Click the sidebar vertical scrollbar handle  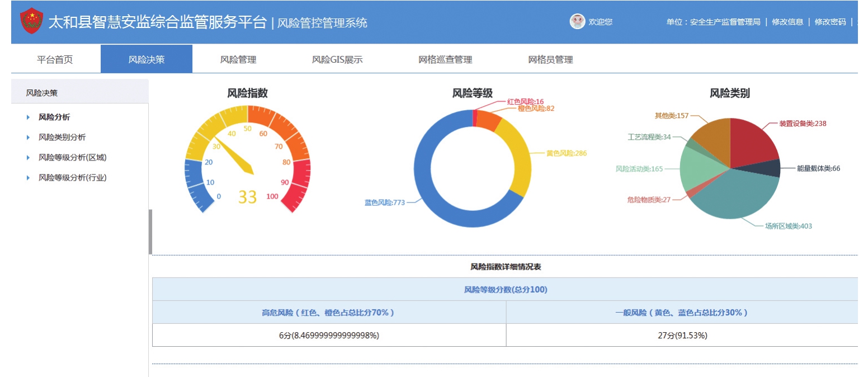150,232
